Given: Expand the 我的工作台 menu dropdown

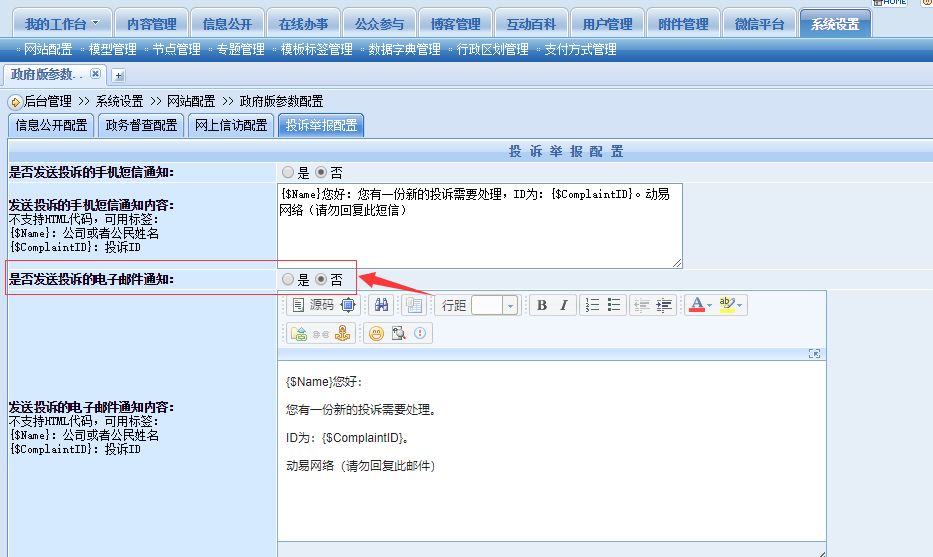Looking at the screenshot, I should (95, 24).
